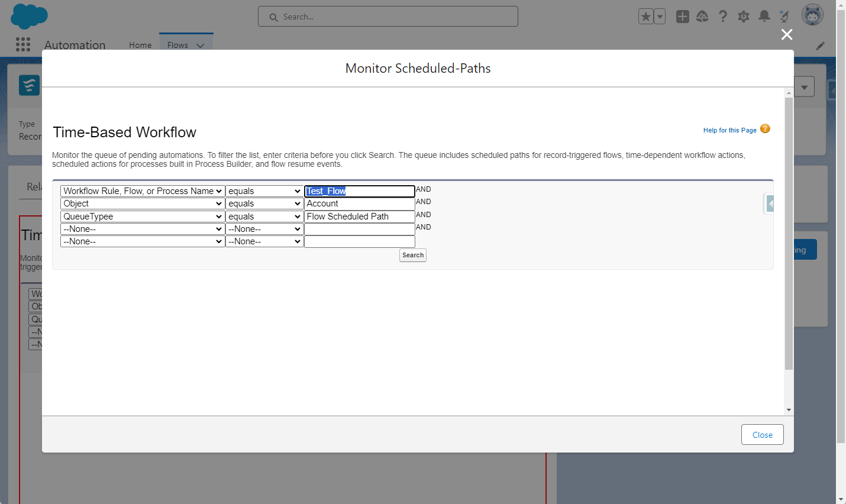Click the Help question mark icon

(x=723, y=17)
